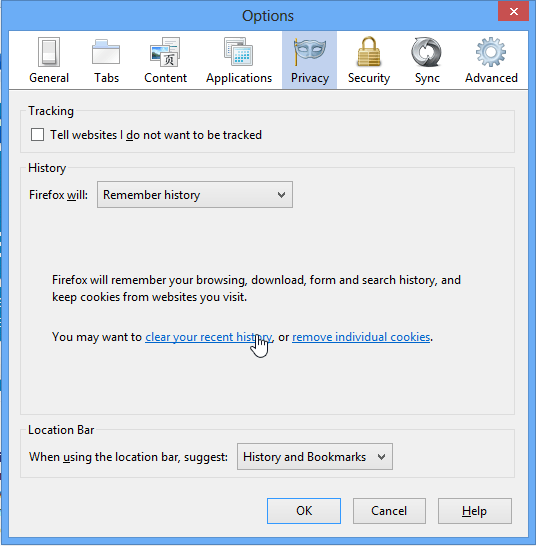This screenshot has height=546, width=536.
Task: Confirm settings with the OK button
Action: tap(304, 511)
